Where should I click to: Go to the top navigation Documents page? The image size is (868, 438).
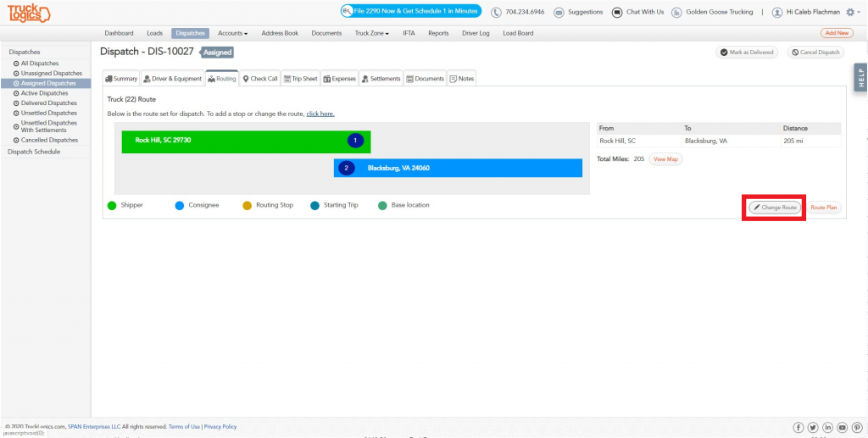326,33
